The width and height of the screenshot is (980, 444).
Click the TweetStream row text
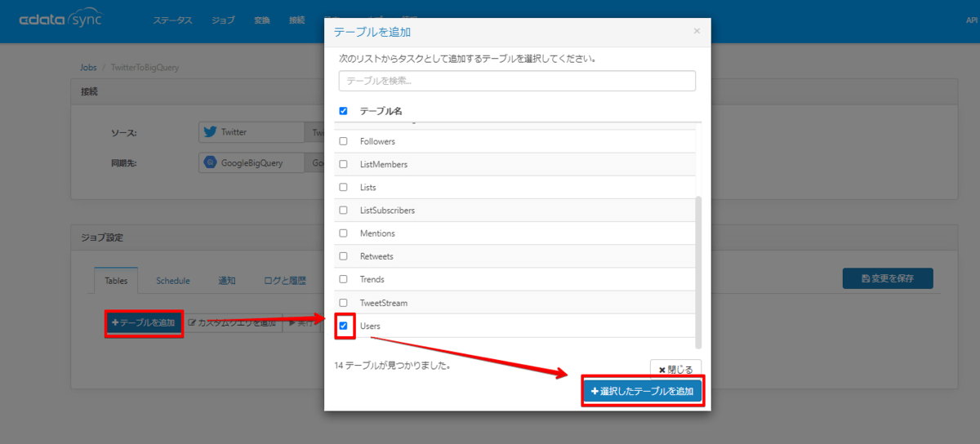pos(383,303)
